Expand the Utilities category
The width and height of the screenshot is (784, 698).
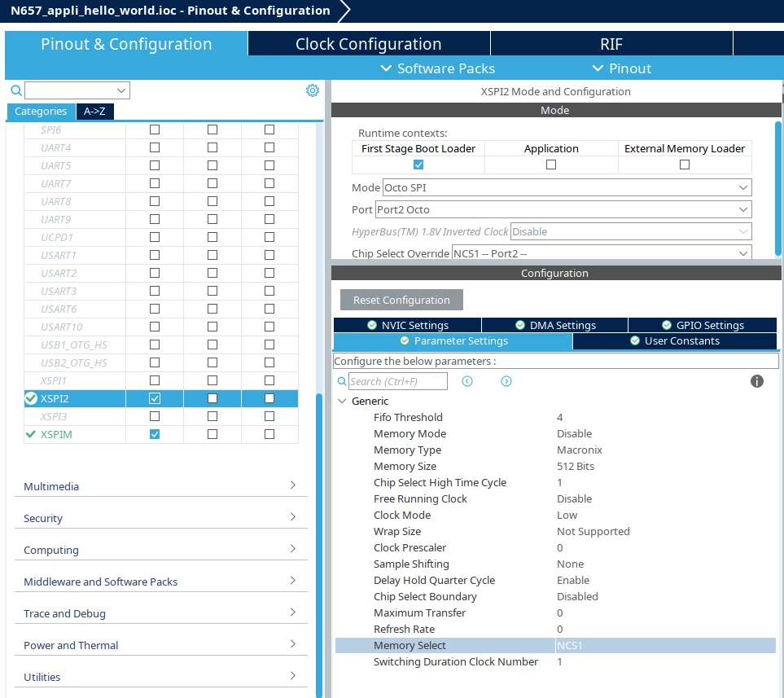pos(161,677)
